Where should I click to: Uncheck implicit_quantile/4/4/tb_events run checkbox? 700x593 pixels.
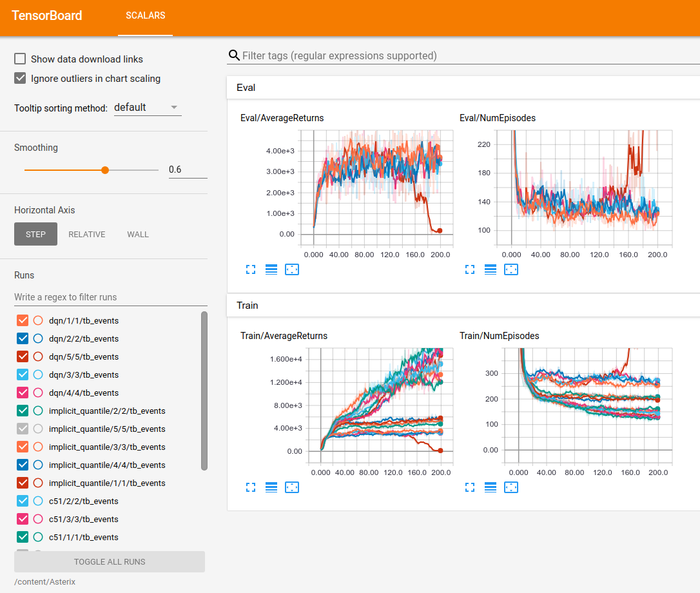click(x=23, y=465)
